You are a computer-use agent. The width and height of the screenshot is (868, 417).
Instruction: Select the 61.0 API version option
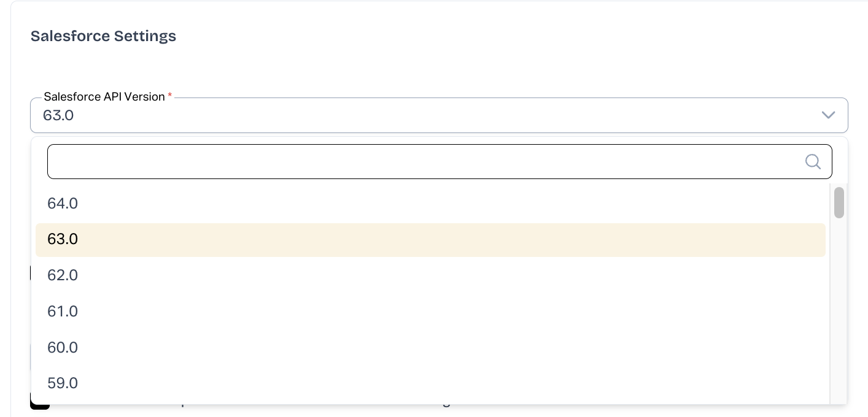pyautogui.click(x=63, y=312)
